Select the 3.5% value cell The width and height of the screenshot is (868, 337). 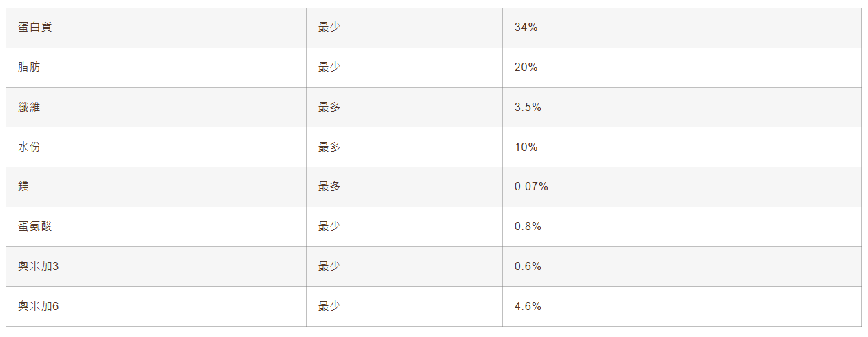click(x=528, y=108)
